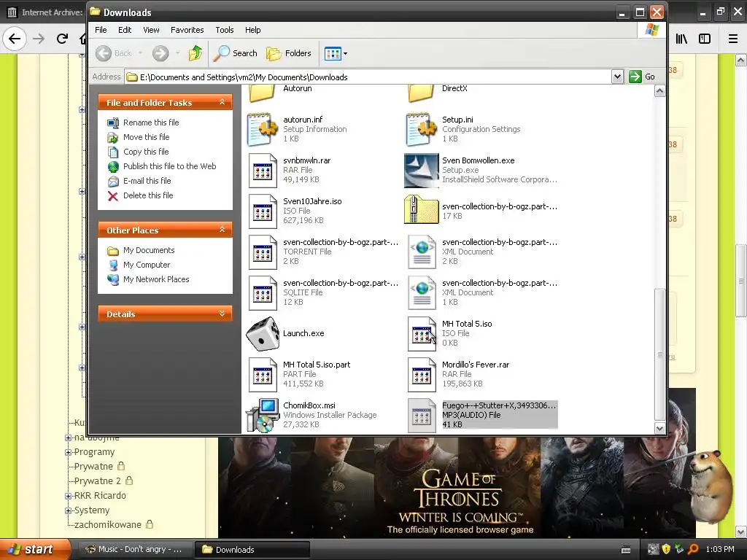Collapse the Other Places panel
The width and height of the screenshot is (747, 560).
[222, 230]
